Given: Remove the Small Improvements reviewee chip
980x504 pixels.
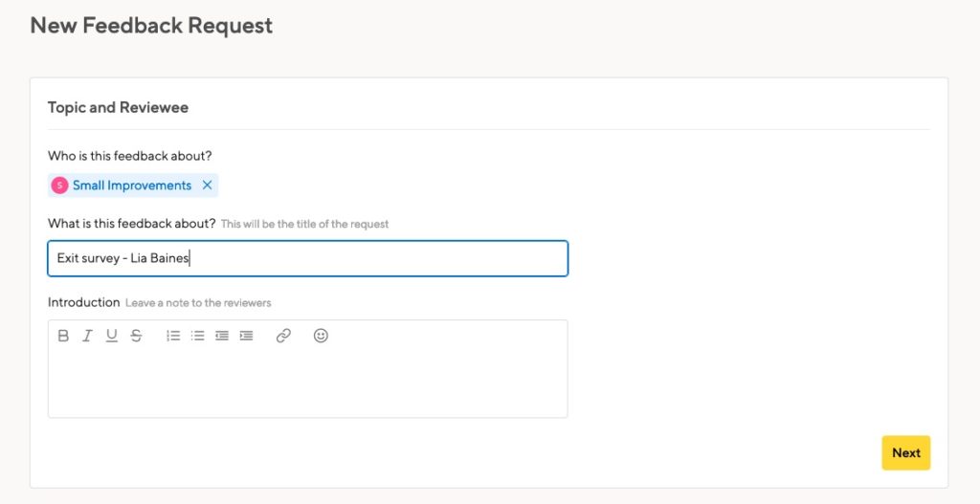Looking at the screenshot, I should (208, 186).
